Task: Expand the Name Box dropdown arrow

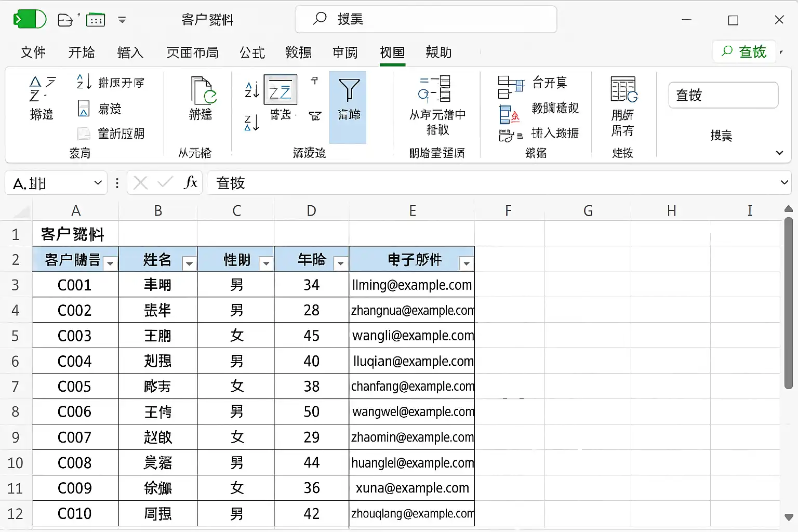Action: [x=98, y=183]
